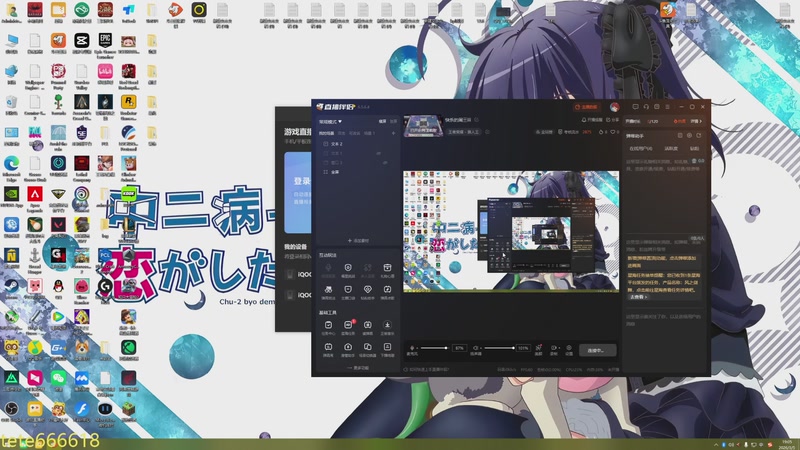This screenshot has height=450, width=800.
Task: Add a new scene with the plus icon
Action: pyautogui.click(x=393, y=133)
